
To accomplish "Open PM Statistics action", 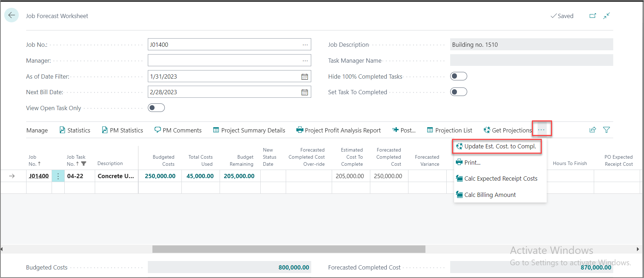I will pos(122,130).
